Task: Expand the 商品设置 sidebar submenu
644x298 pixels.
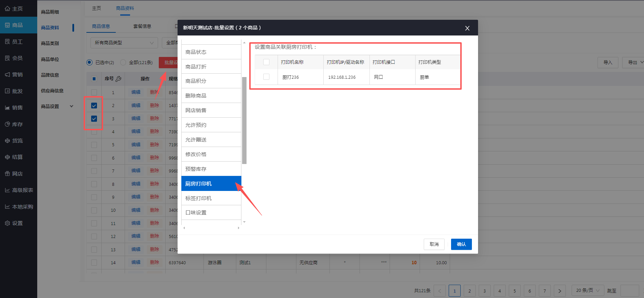Action: (71, 106)
